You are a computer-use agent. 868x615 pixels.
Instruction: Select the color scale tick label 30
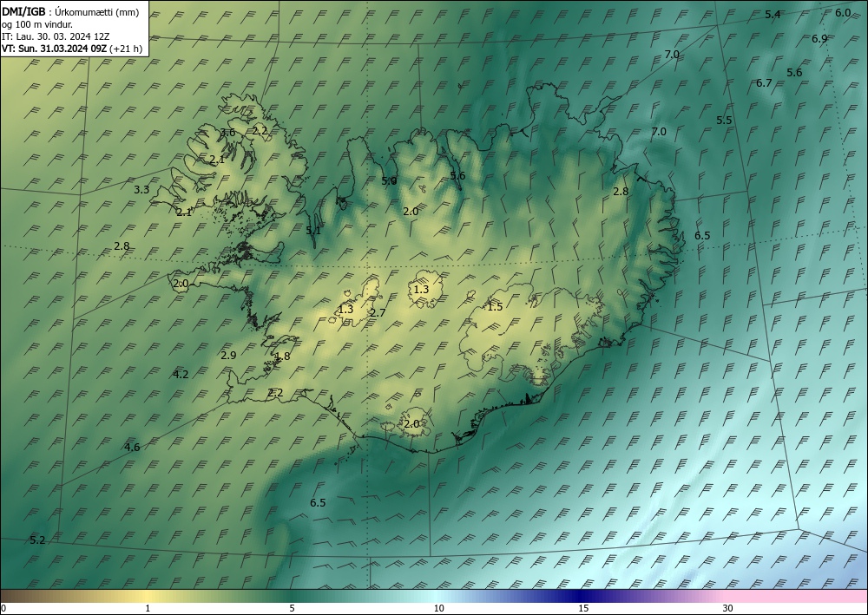pos(728,608)
